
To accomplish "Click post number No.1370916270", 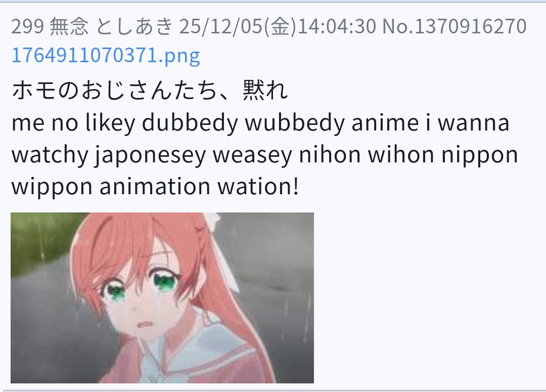I will pos(454,26).
